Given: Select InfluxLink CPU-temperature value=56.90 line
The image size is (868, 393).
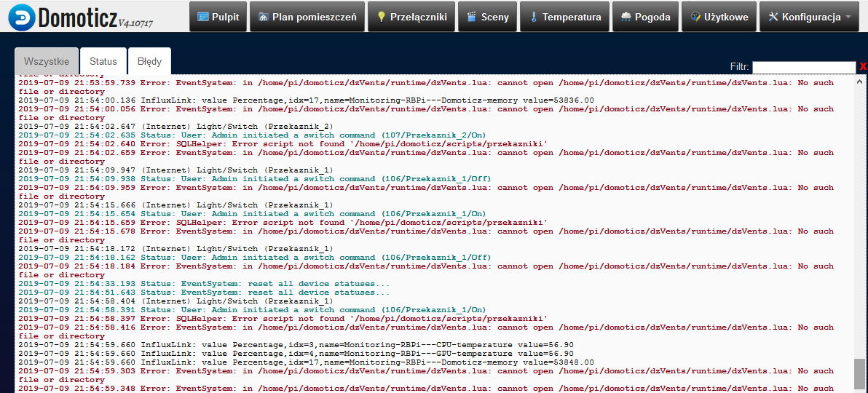Looking at the screenshot, I should 296,345.
